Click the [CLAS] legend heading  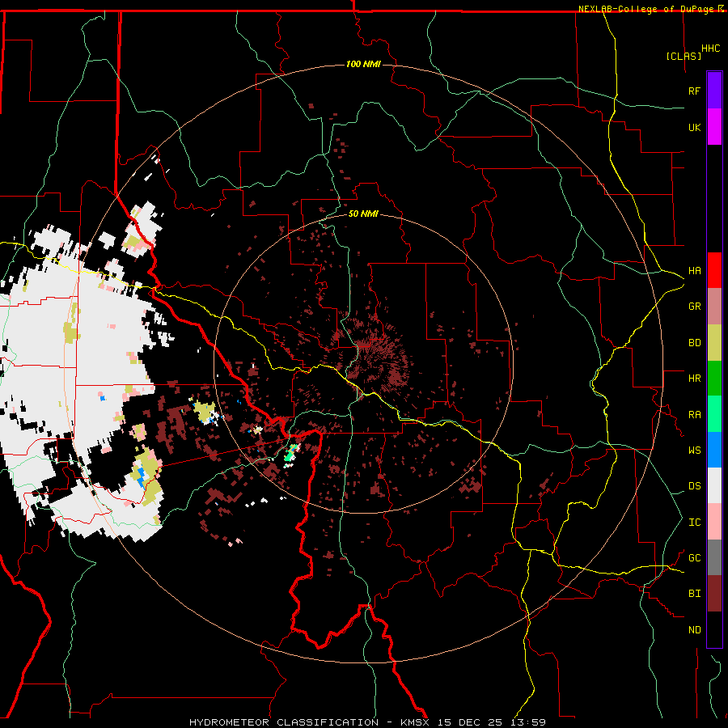click(684, 57)
